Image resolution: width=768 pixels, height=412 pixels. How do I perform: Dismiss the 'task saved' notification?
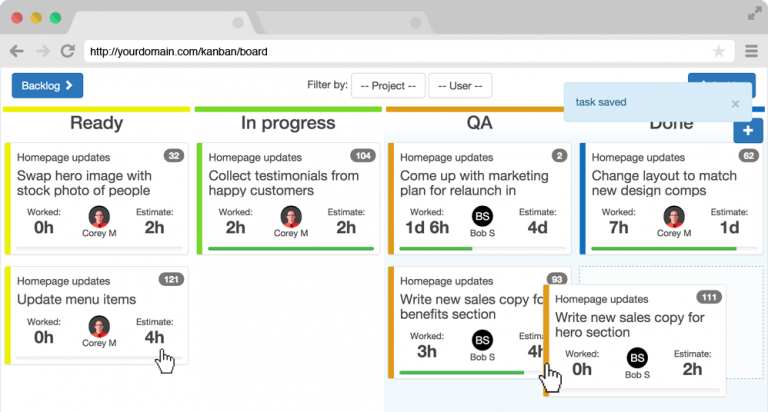click(736, 103)
